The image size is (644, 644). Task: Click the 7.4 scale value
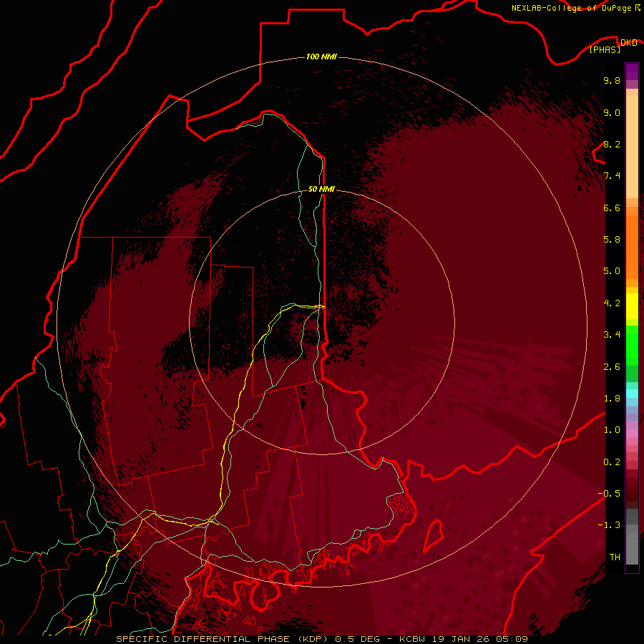coord(612,176)
